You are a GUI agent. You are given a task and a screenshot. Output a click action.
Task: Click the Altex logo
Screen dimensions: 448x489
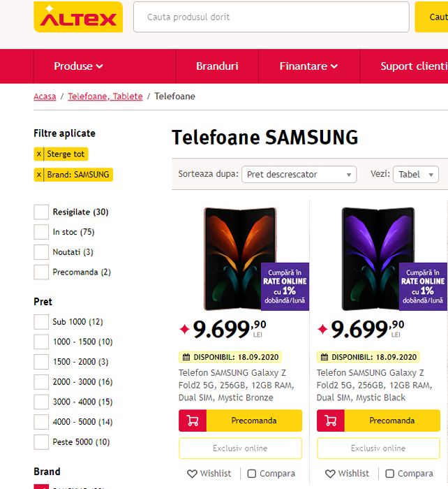click(78, 17)
